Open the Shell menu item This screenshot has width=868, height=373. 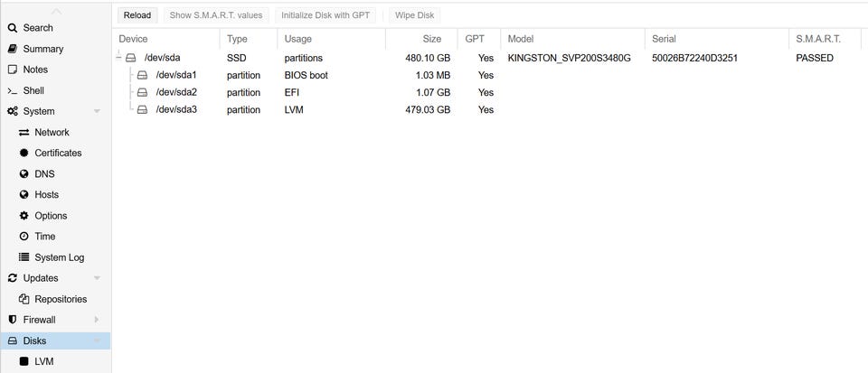pyautogui.click(x=55, y=90)
